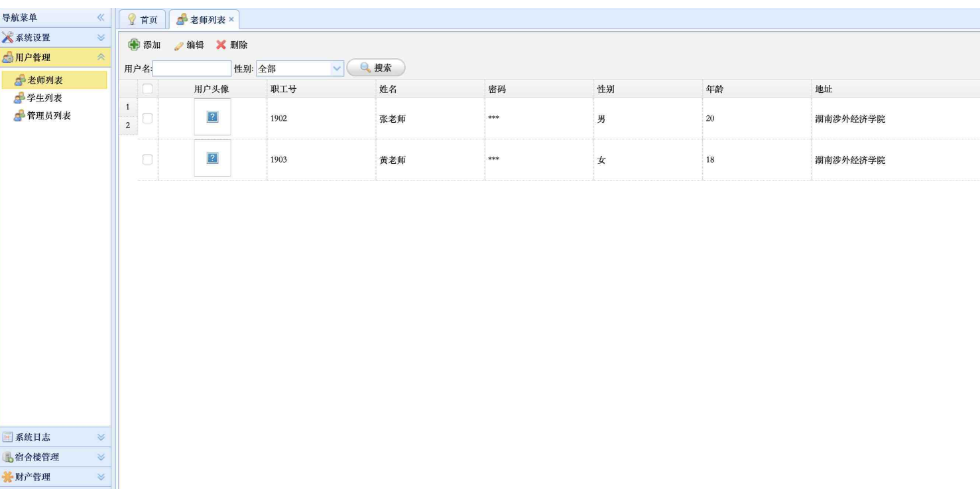Viewport: 980px width, 489px height.
Task: Click the 性别 column header
Action: [648, 89]
